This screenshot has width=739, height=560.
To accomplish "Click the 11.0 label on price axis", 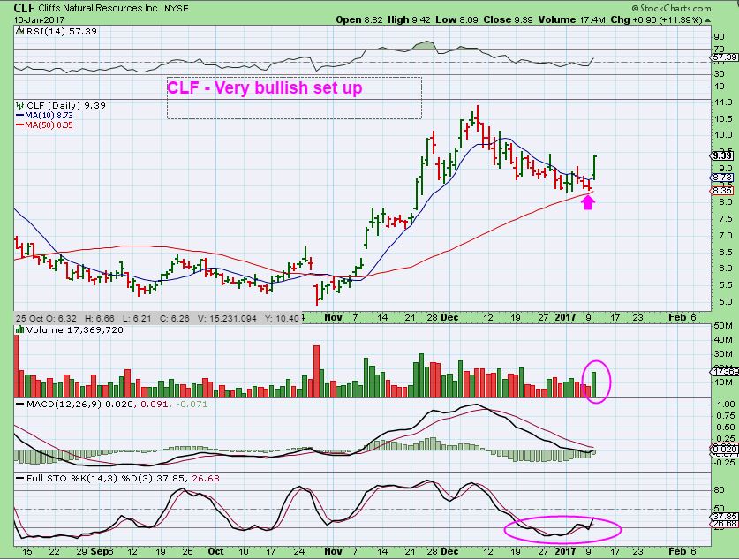I will (723, 102).
